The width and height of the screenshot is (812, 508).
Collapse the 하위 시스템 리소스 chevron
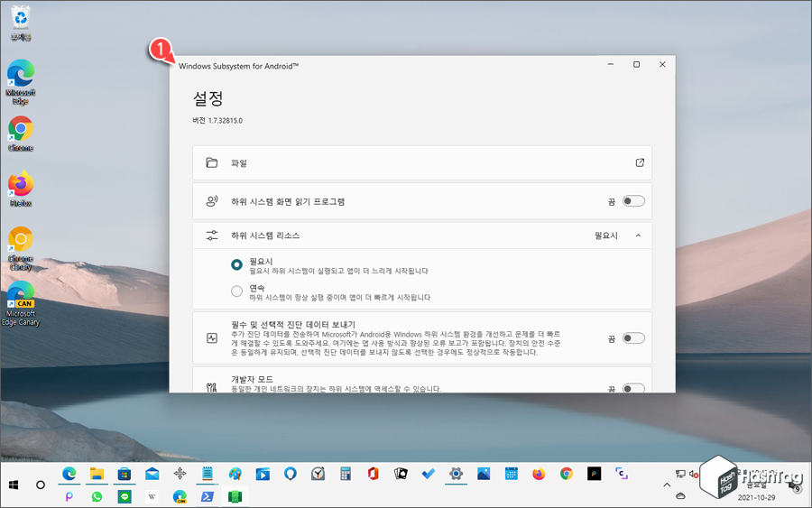pos(638,236)
